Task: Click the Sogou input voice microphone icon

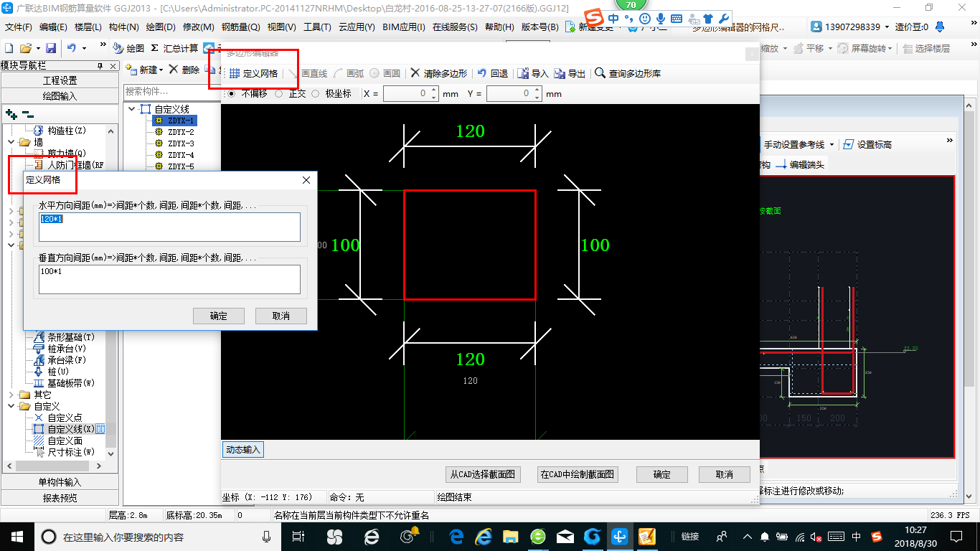Action: tap(660, 19)
